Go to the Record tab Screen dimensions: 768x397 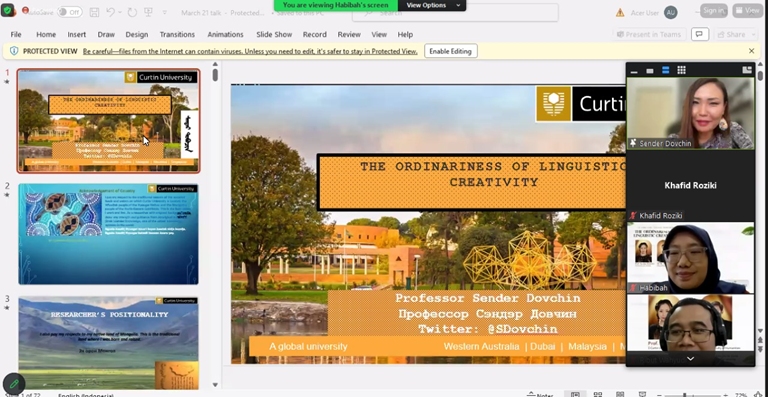click(x=314, y=34)
